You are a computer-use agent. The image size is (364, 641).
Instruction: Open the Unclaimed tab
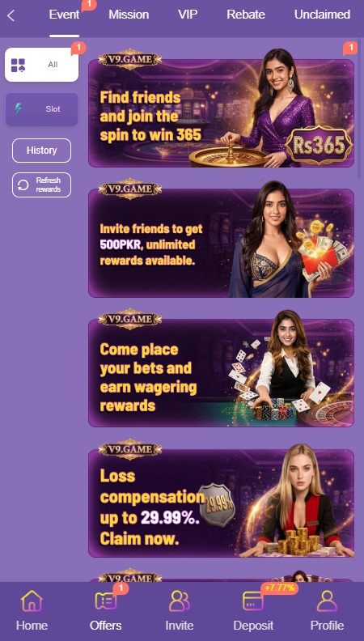(x=322, y=15)
